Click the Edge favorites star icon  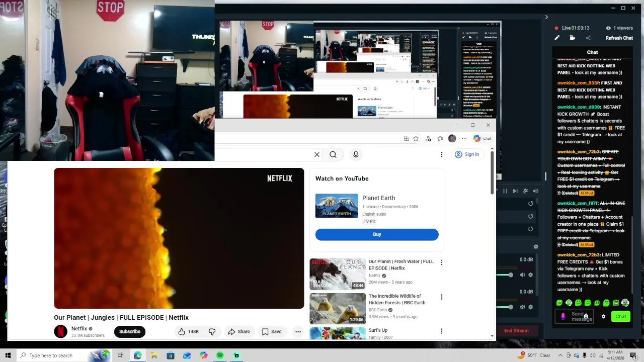tap(416, 139)
